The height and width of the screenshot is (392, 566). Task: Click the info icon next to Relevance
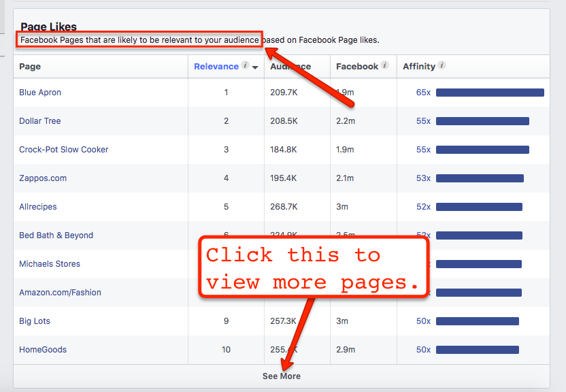[245, 65]
